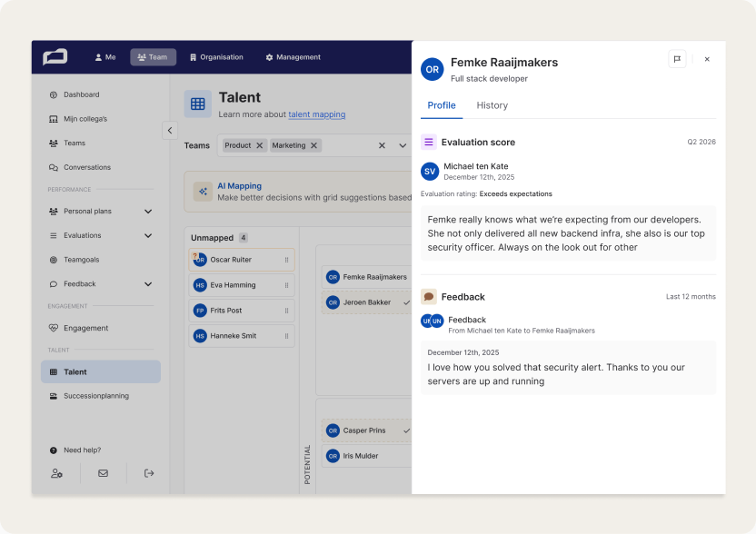This screenshot has height=534, width=756.
Task: Open the Organisation menu
Action: 216,57
